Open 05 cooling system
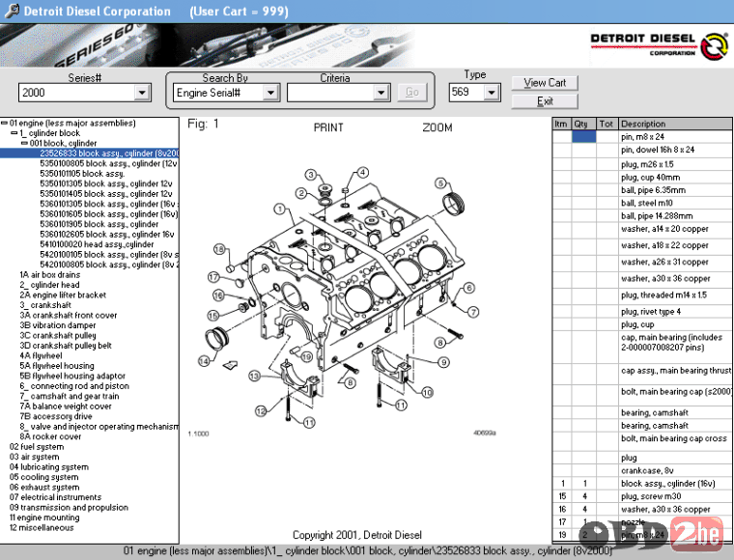The width and height of the screenshot is (734, 560). [x=44, y=477]
